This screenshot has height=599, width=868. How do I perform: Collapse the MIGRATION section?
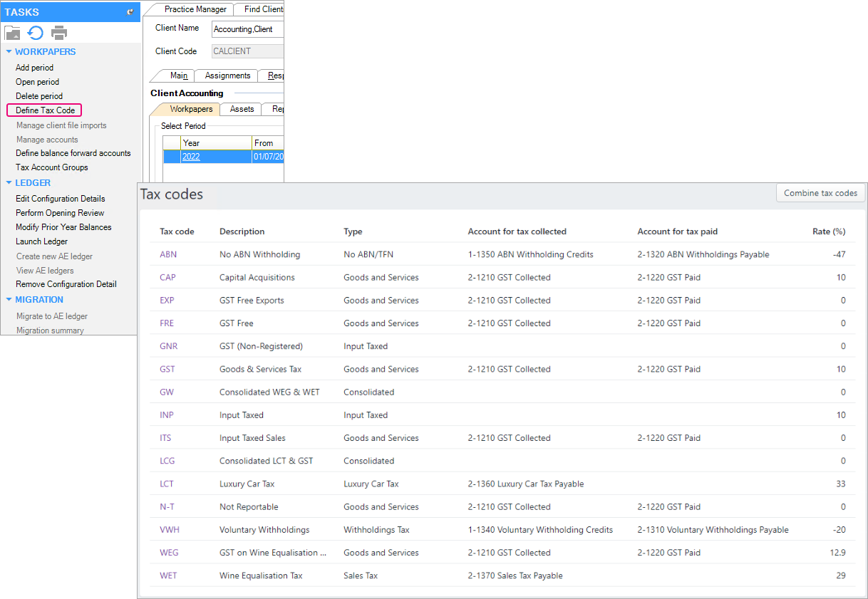9,300
